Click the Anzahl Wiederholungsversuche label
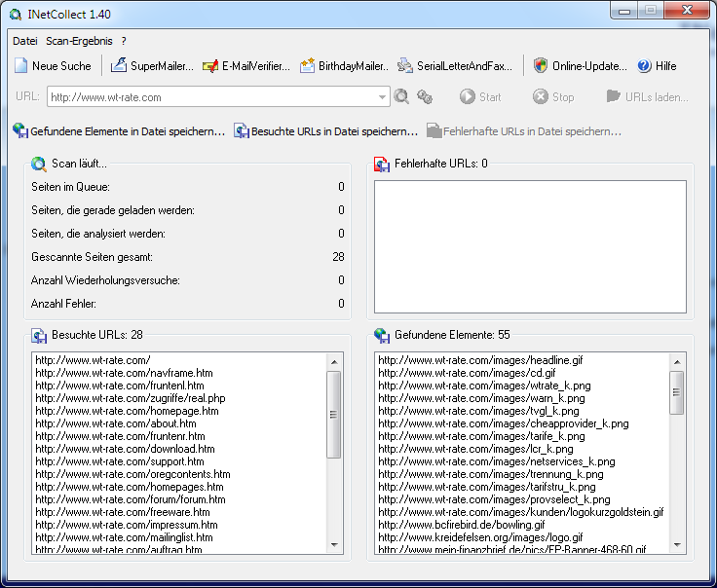The height and width of the screenshot is (588, 717). coord(105,280)
